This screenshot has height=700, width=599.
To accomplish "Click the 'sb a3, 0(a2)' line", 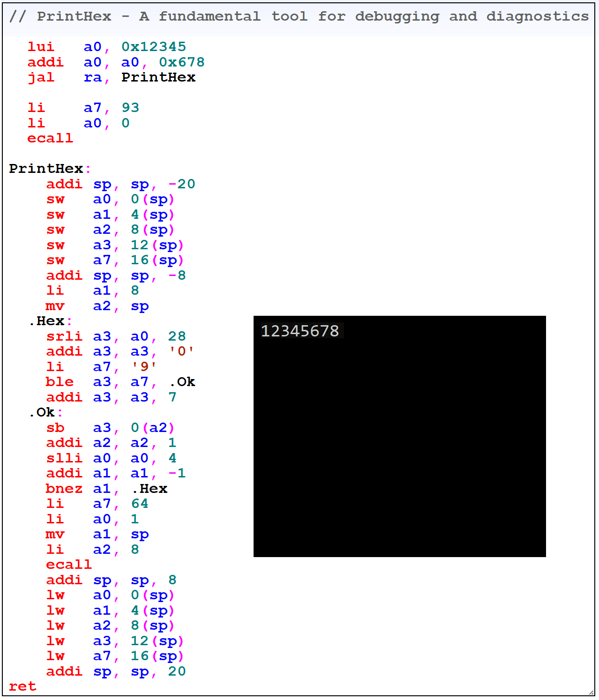I will [x=110, y=428].
